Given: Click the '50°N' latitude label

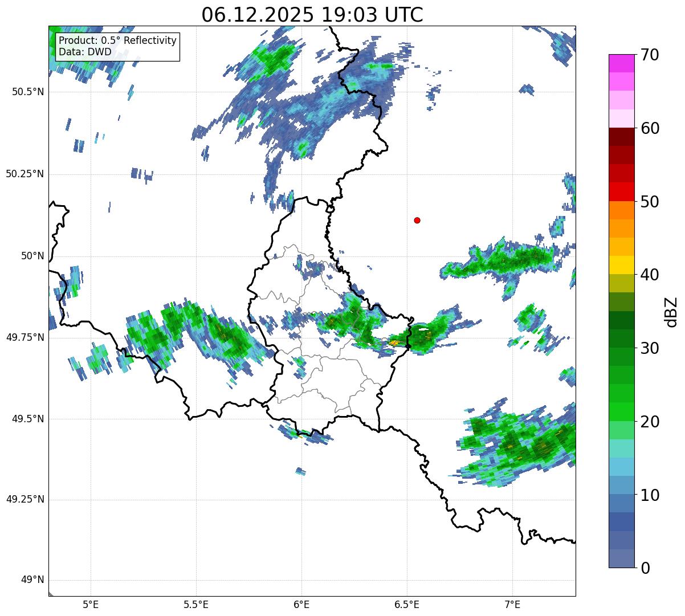Looking at the screenshot, I should click(x=32, y=256).
